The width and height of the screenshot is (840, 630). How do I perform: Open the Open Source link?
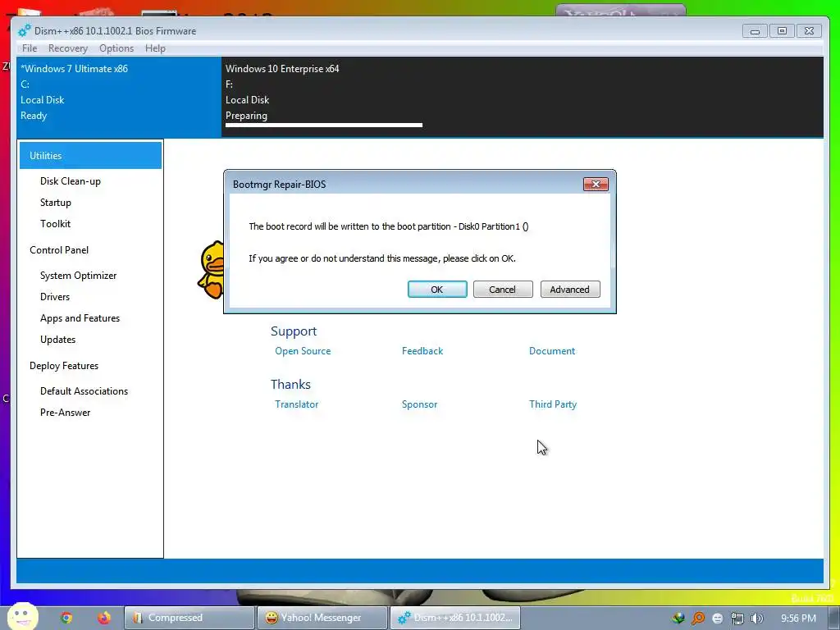(303, 351)
